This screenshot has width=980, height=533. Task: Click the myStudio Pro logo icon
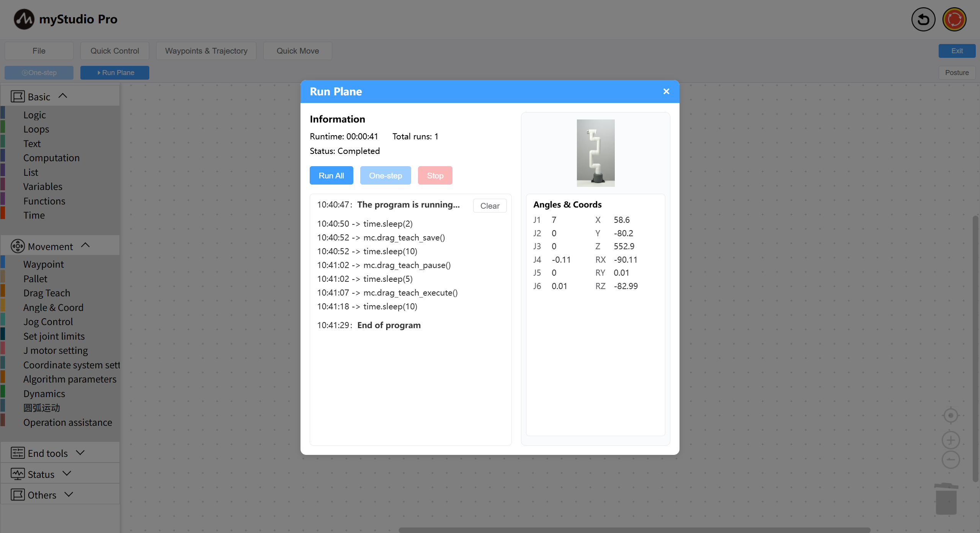[24, 19]
